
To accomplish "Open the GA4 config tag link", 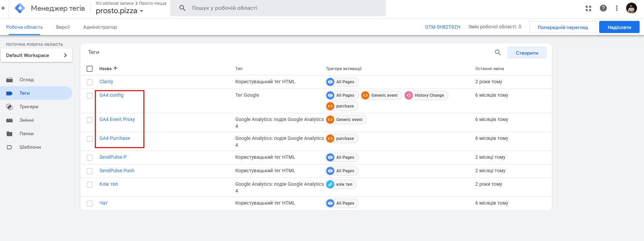I will (111, 95).
